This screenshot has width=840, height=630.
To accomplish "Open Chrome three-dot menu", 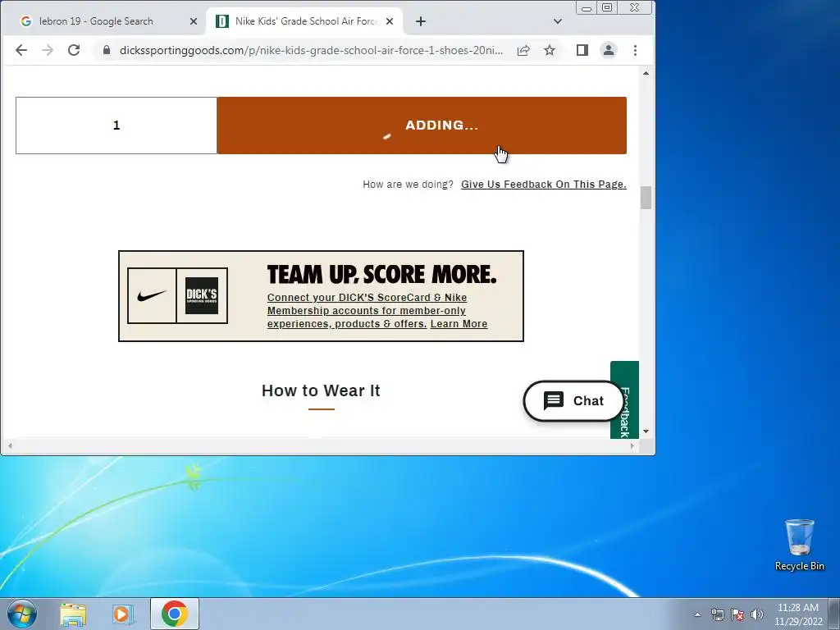I will [x=636, y=50].
